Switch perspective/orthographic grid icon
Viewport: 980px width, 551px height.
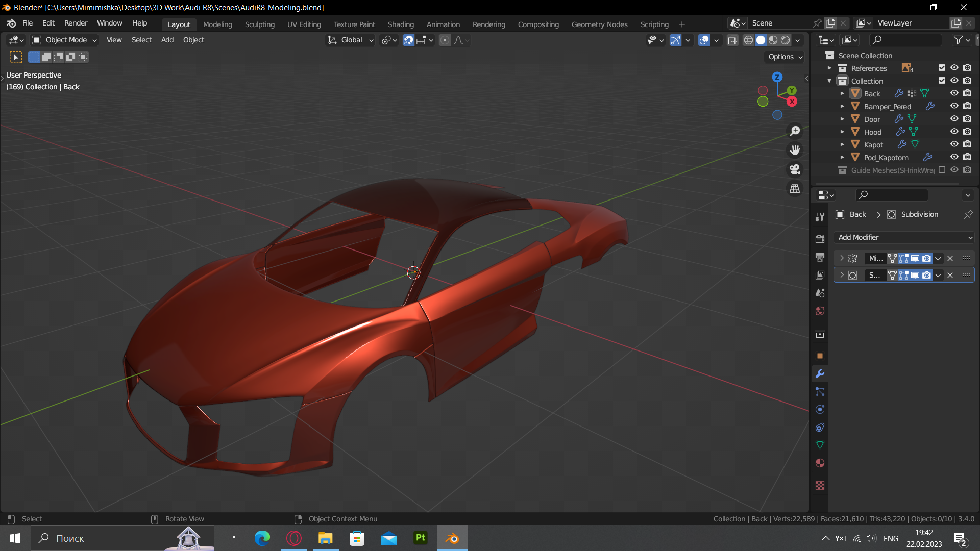[795, 189]
